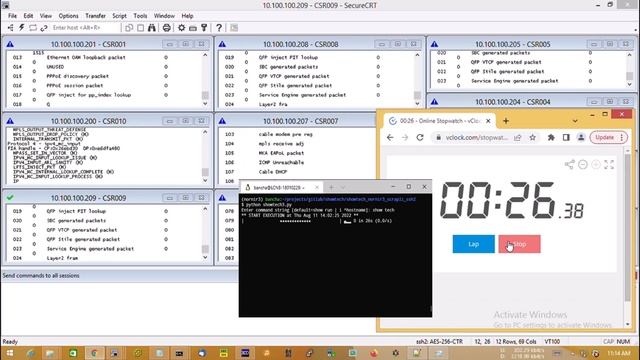Click the Update button in Chrome

coord(608,138)
